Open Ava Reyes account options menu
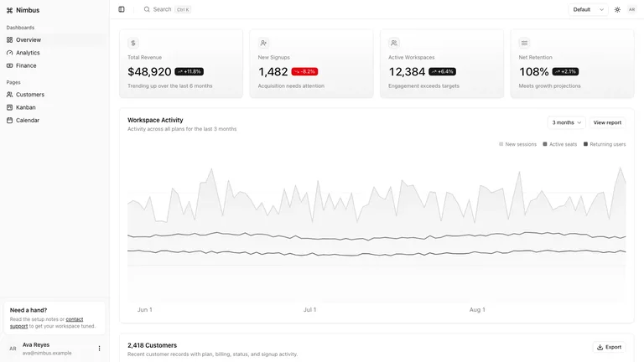This screenshot has height=362, width=644. point(99,349)
